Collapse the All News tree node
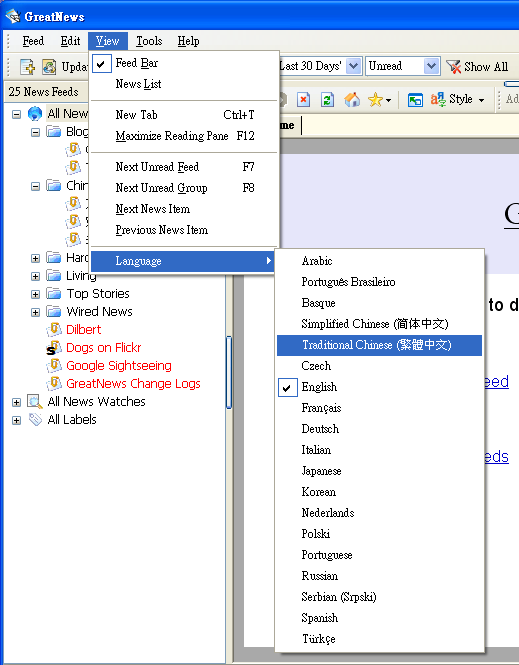The image size is (519, 665). (x=16, y=114)
